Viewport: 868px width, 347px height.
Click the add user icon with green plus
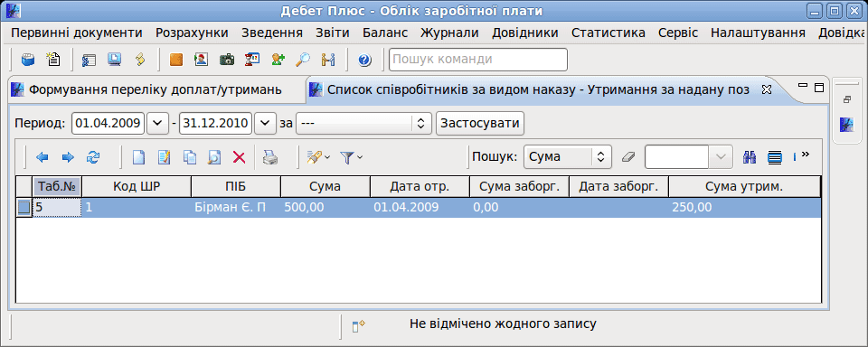278,60
